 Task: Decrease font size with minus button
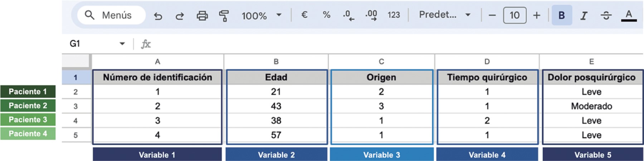click(492, 15)
